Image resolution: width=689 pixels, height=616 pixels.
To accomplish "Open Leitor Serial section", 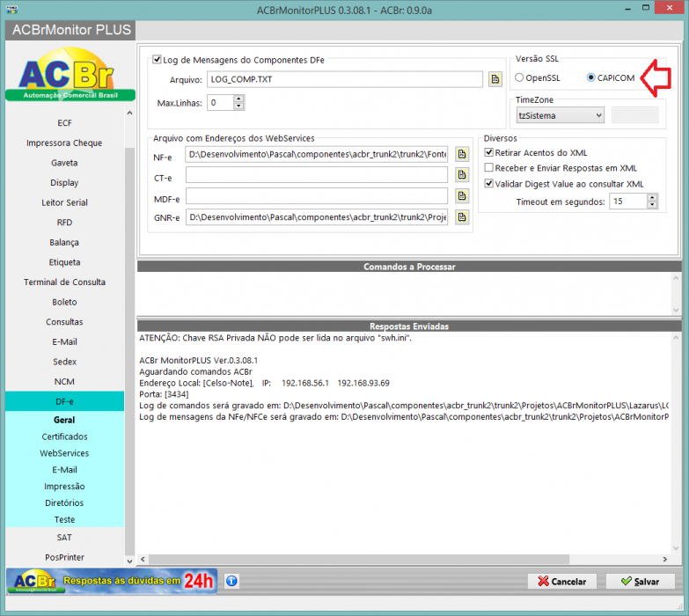I will tap(64, 202).
